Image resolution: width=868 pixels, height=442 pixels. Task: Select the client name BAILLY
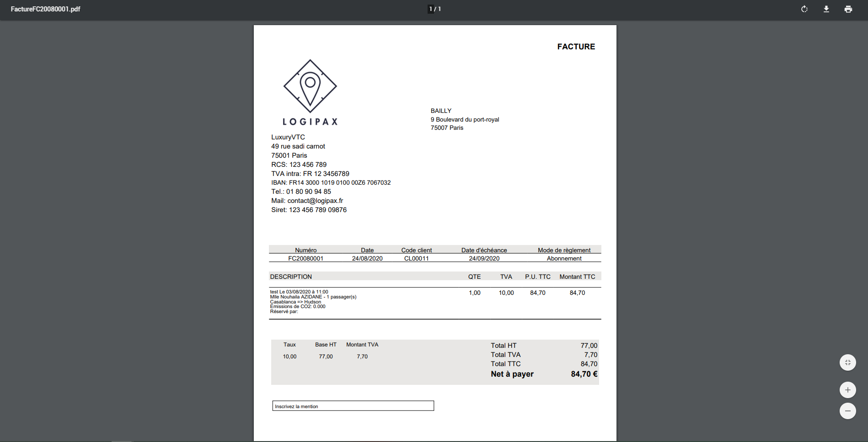coord(441,111)
